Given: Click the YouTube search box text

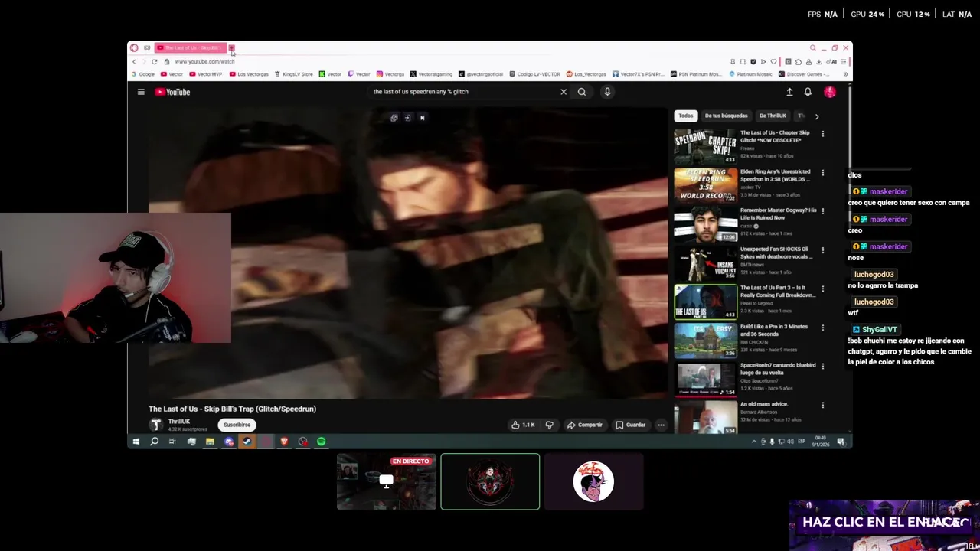Looking at the screenshot, I should [420, 92].
